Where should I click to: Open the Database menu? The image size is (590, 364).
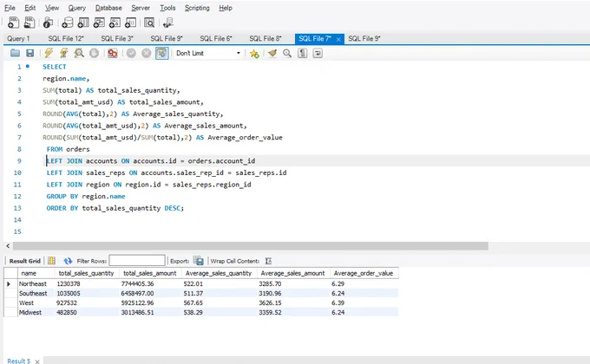(x=108, y=8)
